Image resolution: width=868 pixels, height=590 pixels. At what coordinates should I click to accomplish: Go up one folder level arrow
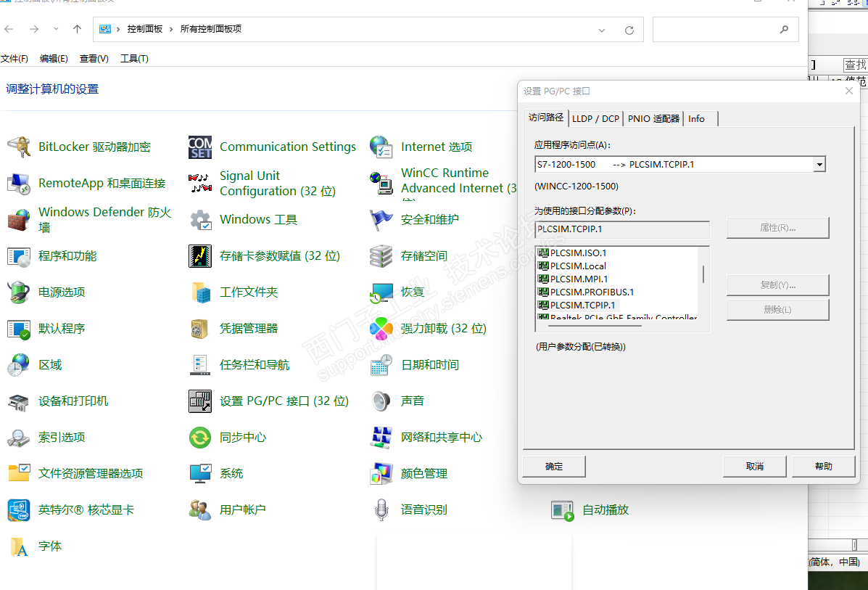(77, 29)
